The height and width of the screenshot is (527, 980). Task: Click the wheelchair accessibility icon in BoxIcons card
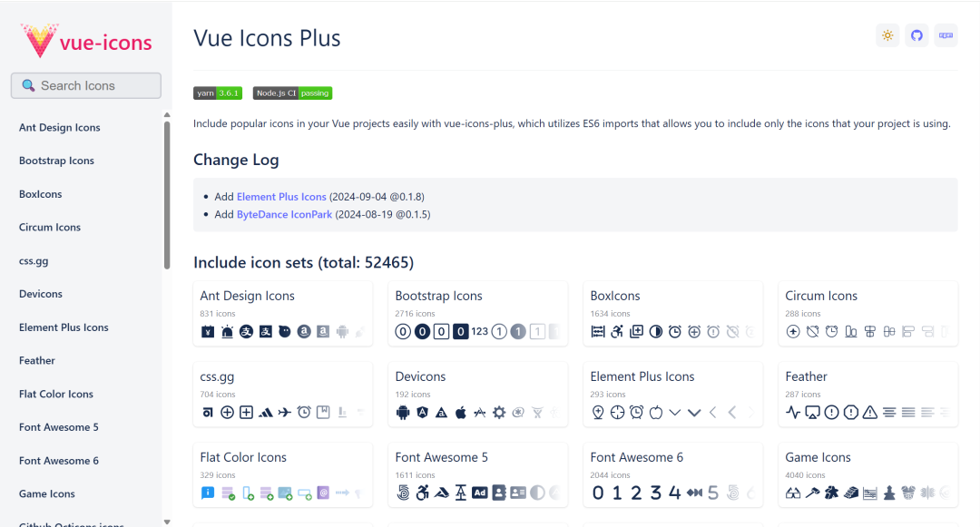(x=618, y=332)
